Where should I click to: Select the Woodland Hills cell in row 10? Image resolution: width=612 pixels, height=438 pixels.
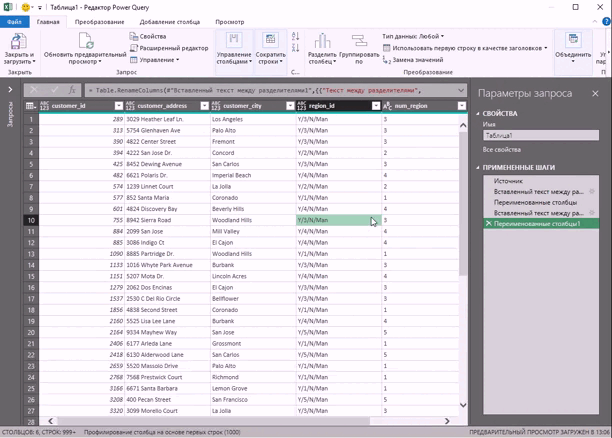253,220
